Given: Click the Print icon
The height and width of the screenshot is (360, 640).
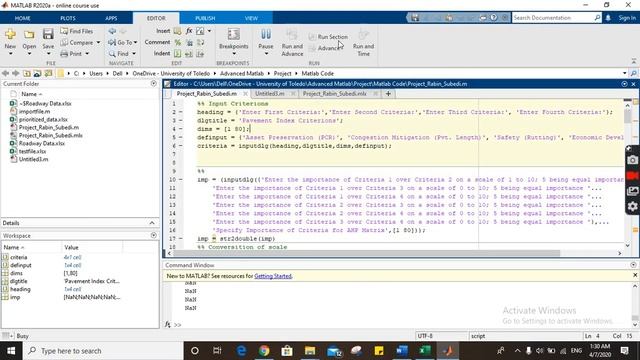Looking at the screenshot, I should [x=64, y=53].
